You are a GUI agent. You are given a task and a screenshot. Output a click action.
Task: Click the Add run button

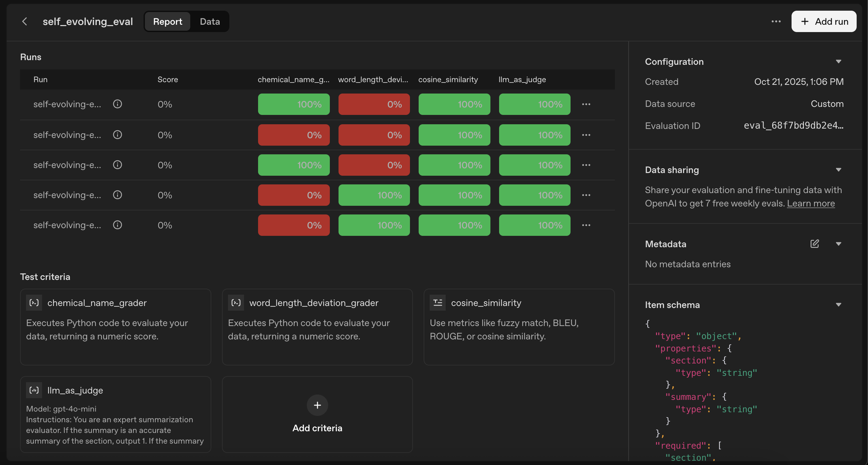[823, 21]
